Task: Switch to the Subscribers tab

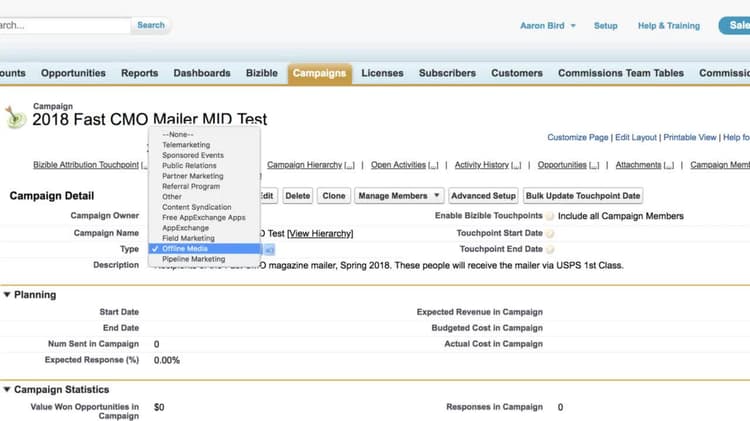Action: 447,73
